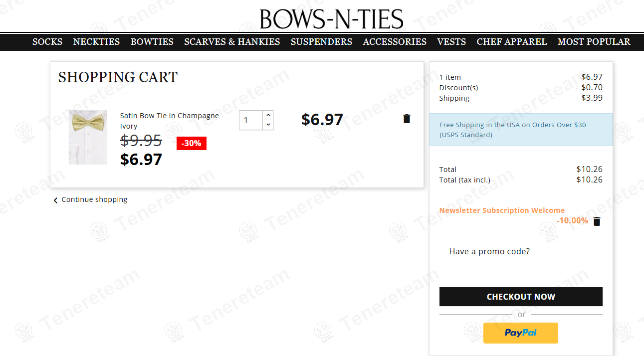Open Scarves & Hankies category
This screenshot has height=356, width=644.
(232, 42)
